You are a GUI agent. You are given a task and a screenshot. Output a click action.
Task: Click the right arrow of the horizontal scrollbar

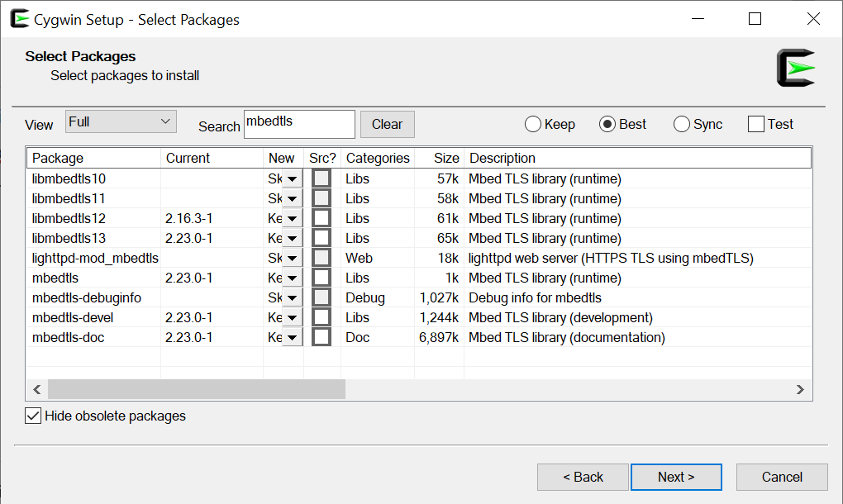[x=799, y=389]
